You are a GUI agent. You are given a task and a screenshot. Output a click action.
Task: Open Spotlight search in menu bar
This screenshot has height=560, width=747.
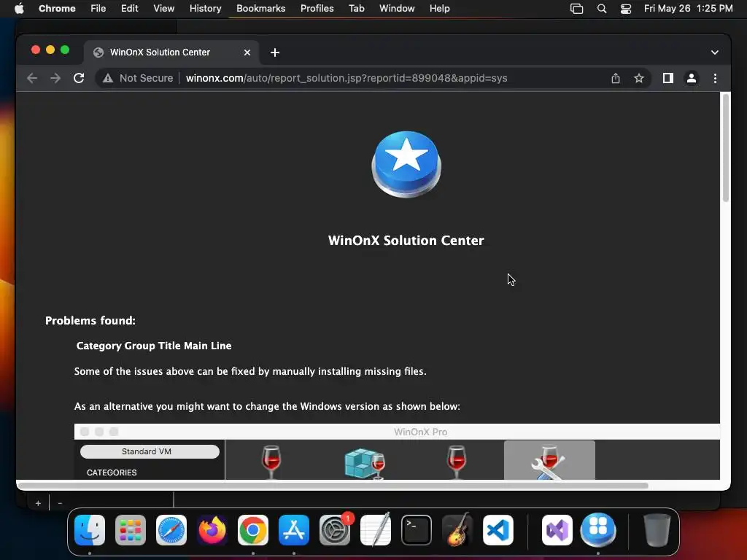click(x=602, y=9)
